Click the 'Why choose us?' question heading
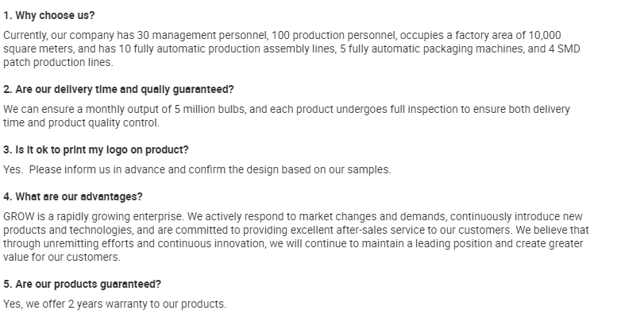This screenshot has height=322, width=644. coord(48,15)
